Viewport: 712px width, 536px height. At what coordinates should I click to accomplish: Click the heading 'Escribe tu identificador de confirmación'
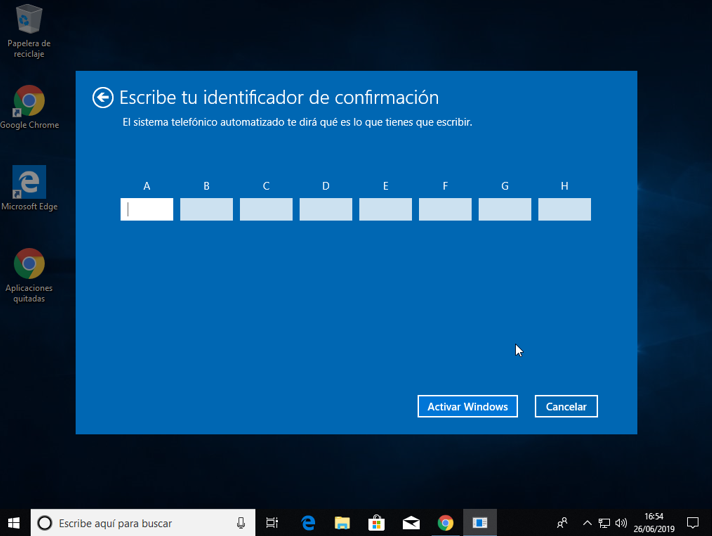click(x=279, y=98)
